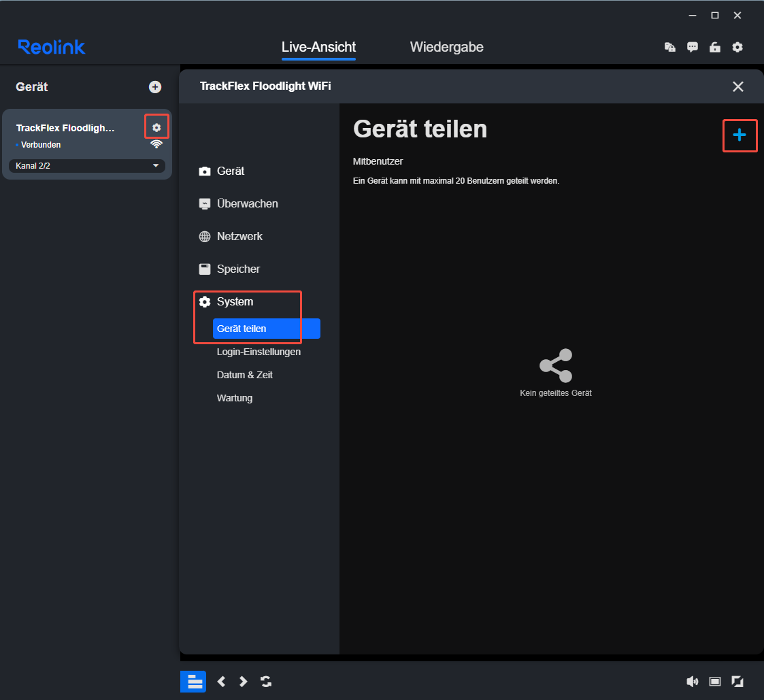Click the gear icon beside System

(x=205, y=301)
